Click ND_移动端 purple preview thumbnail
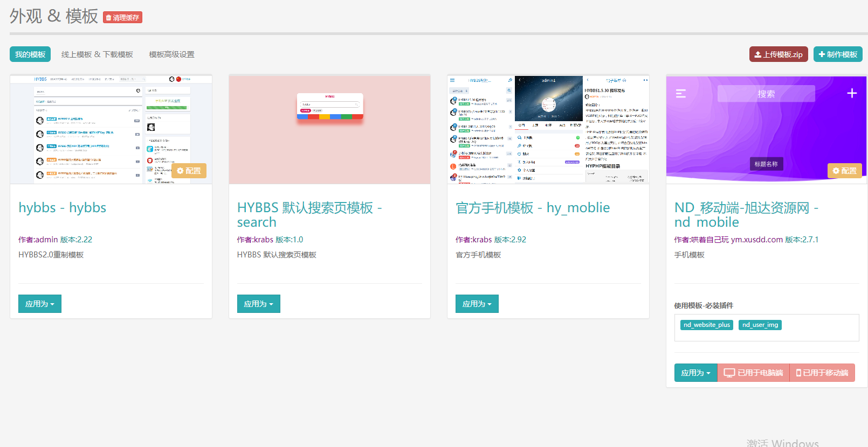 pos(767,130)
